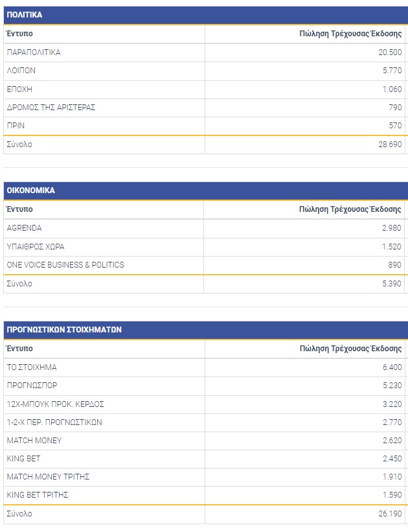Open ONE VOICE BUSINESS & POLITICS
This screenshot has height=532, width=408.
coord(65,264)
